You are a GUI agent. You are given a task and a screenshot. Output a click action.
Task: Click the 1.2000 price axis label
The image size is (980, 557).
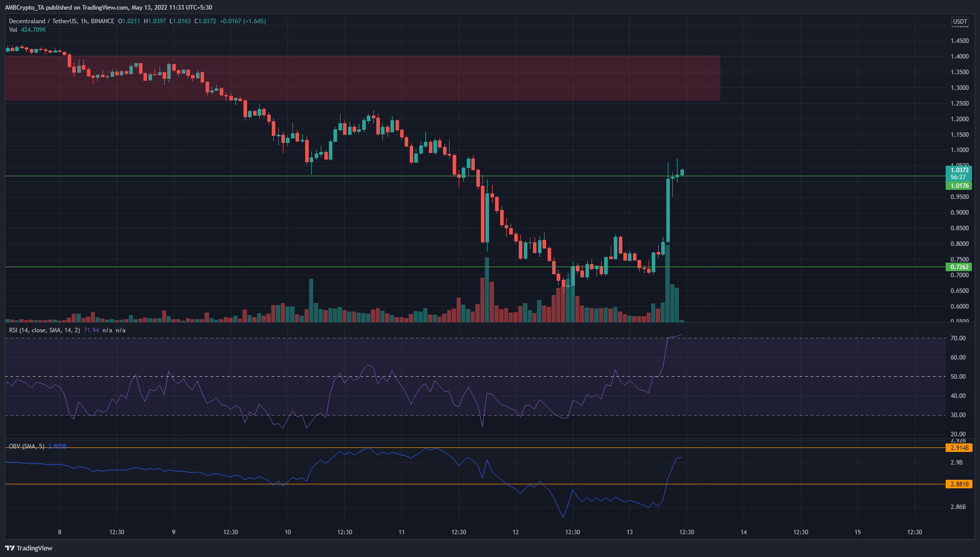[959, 119]
